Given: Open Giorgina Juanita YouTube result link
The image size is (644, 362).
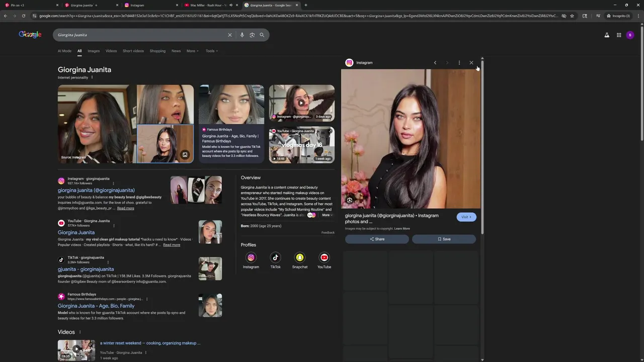Looking at the screenshot, I should coord(76,232).
